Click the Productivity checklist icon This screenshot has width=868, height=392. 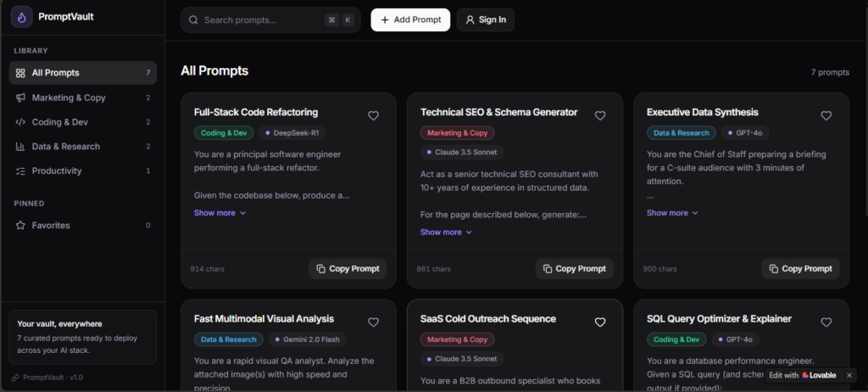click(20, 171)
